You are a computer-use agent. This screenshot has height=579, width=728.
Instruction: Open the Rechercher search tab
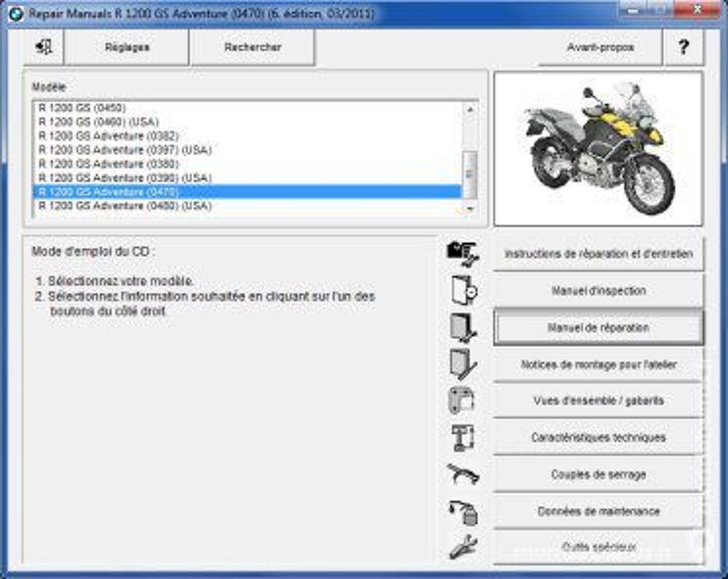click(253, 47)
